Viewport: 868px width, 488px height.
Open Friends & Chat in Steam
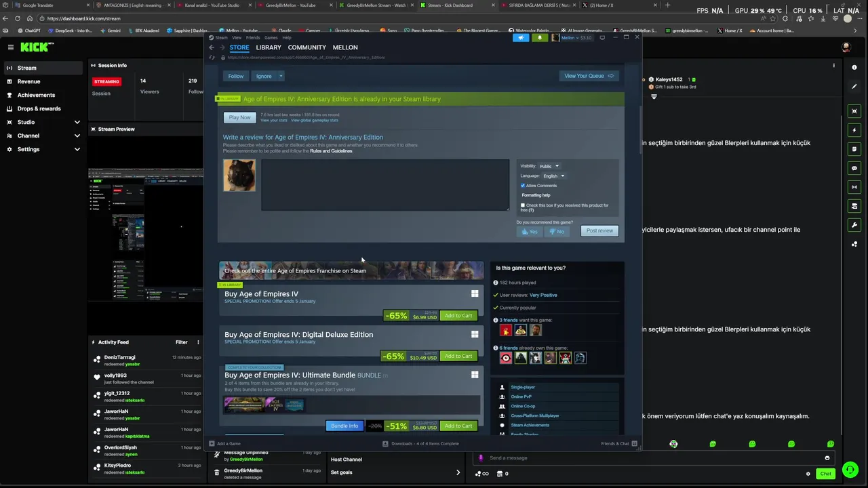click(618, 444)
